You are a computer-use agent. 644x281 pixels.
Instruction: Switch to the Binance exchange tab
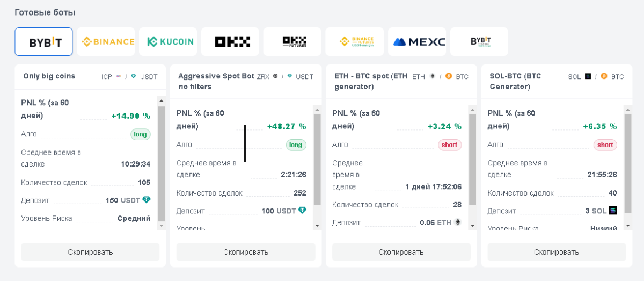click(x=106, y=42)
